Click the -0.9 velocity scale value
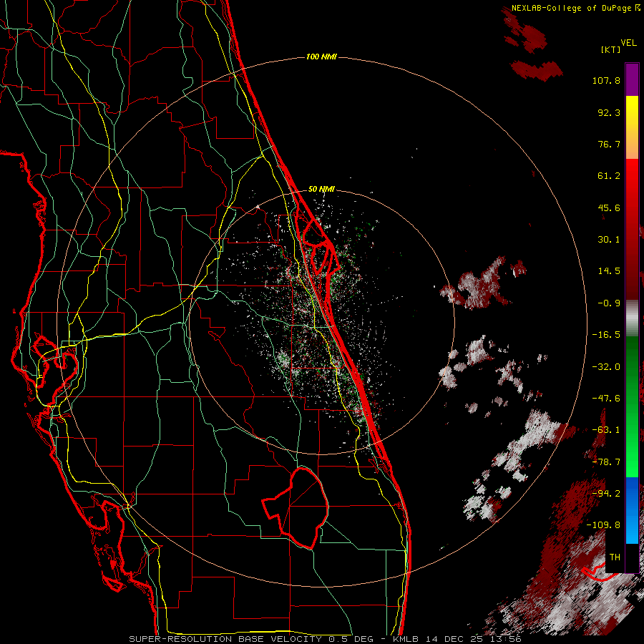The width and height of the screenshot is (644, 644). tap(609, 303)
